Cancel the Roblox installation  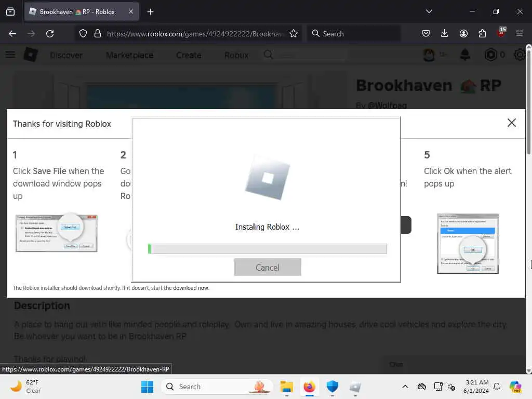[x=268, y=268]
